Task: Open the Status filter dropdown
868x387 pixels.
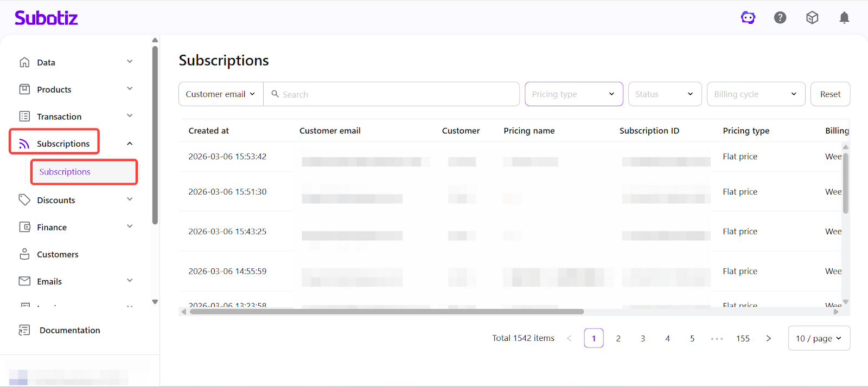Action: point(665,94)
